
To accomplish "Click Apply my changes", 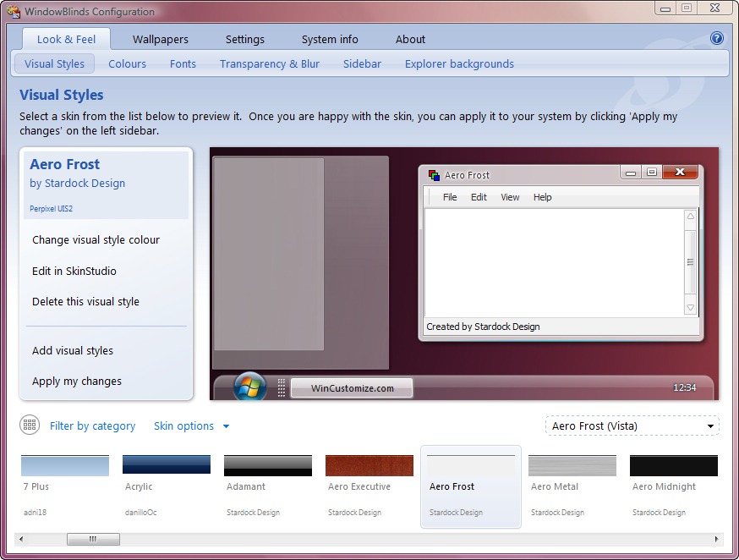I will [x=77, y=382].
